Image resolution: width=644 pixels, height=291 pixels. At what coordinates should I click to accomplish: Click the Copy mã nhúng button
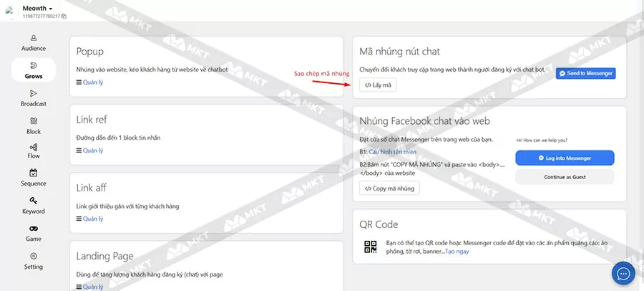[x=389, y=188]
